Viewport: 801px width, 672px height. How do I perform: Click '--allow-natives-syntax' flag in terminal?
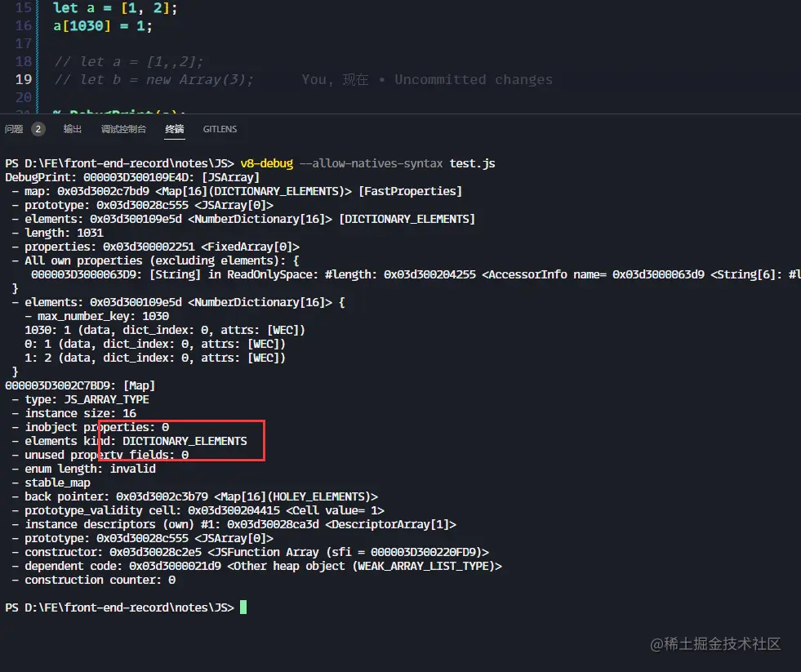(x=371, y=163)
